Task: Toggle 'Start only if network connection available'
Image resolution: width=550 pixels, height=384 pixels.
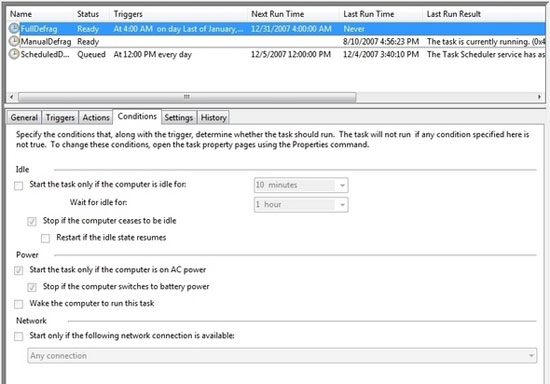Action: (19, 337)
